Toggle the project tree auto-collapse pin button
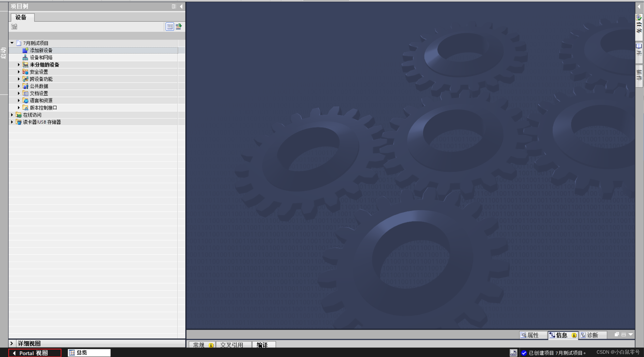Screen dimensions: 644x357 coord(174,6)
